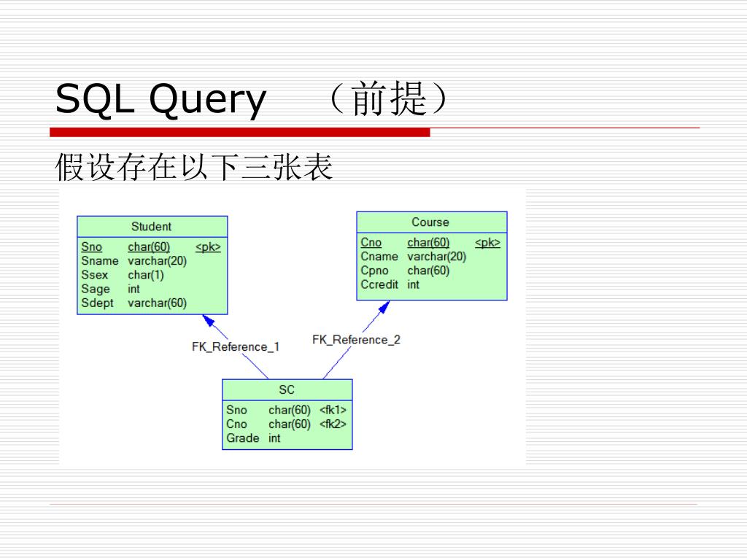Click Sage column in Student table
The width and height of the screenshot is (747, 560).
click(96, 289)
